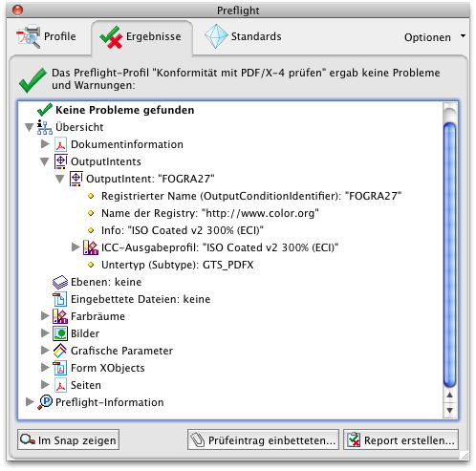Collapse the Übersicht tree node

tap(29, 127)
